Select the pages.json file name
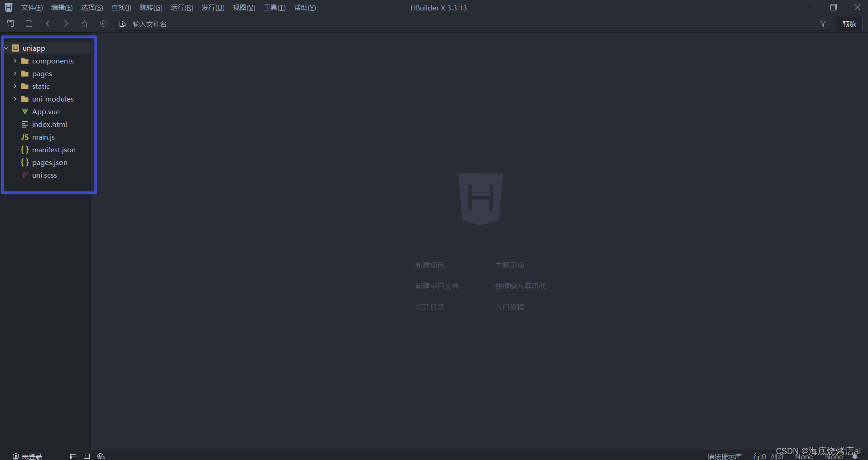 [x=50, y=162]
